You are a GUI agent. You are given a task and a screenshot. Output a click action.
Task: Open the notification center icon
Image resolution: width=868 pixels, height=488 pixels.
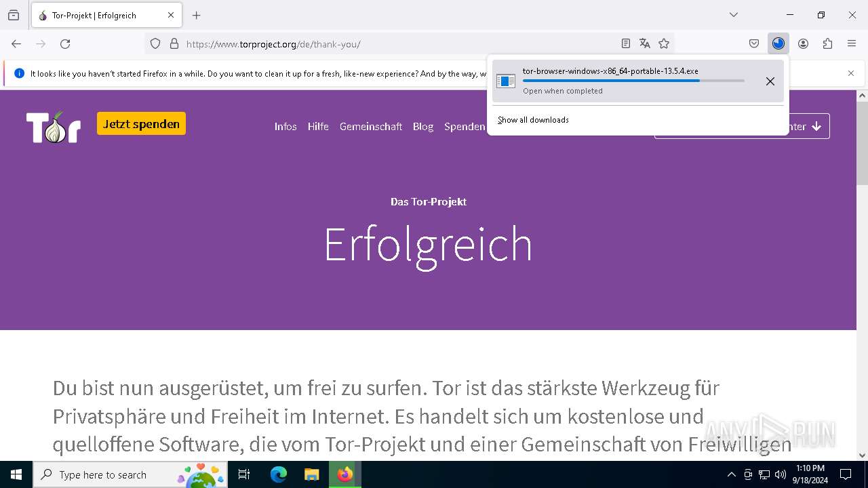pyautogui.click(x=846, y=474)
